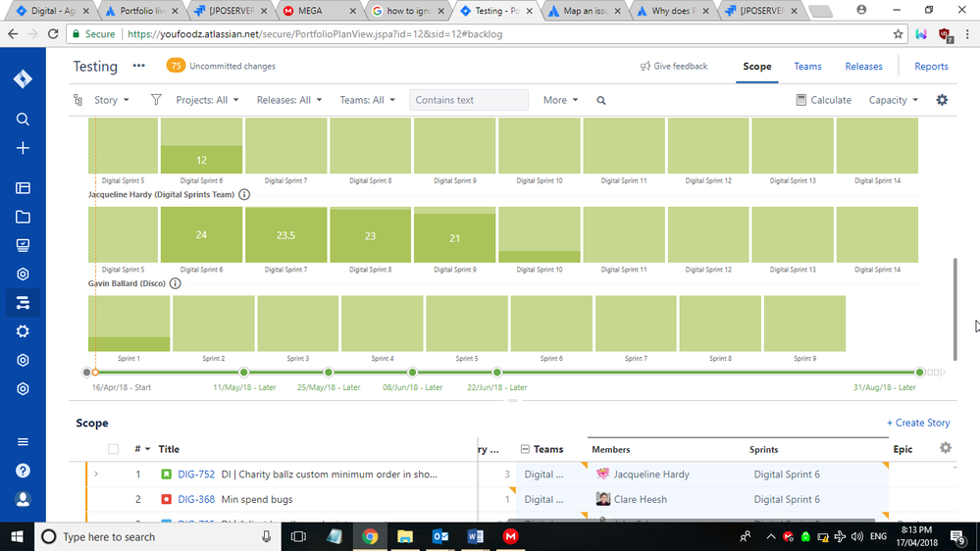Open the sidebar search magnifier
980x551 pixels.
(x=23, y=120)
